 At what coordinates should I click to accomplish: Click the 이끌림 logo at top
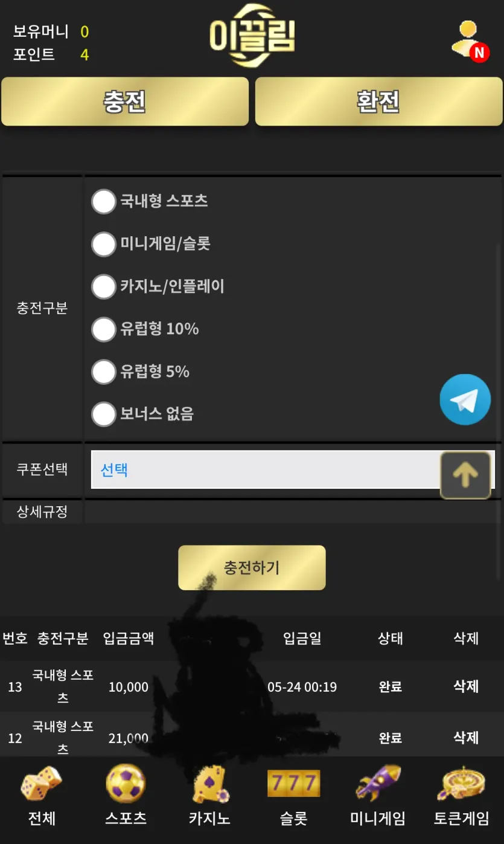(252, 36)
